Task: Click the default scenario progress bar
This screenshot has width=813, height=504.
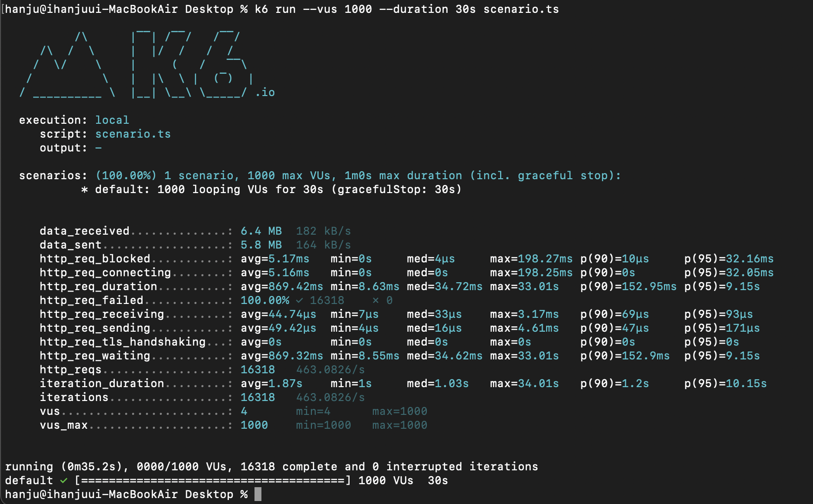Action: [213, 481]
